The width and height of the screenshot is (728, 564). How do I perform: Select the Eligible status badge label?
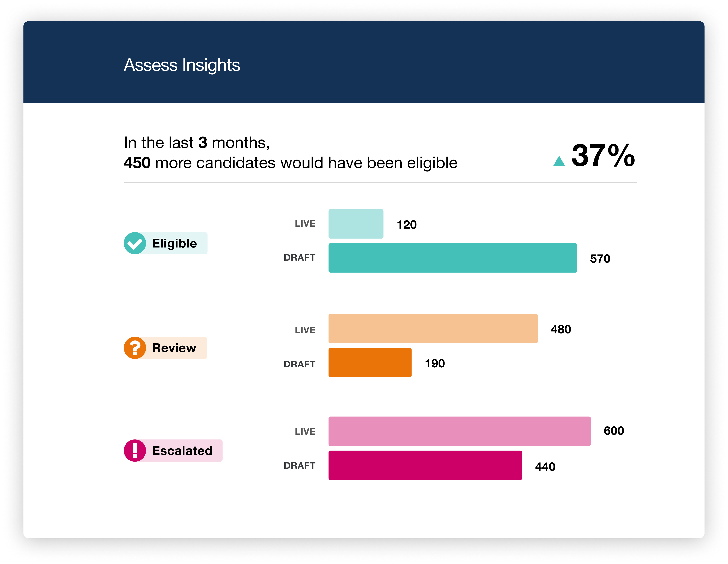[174, 243]
